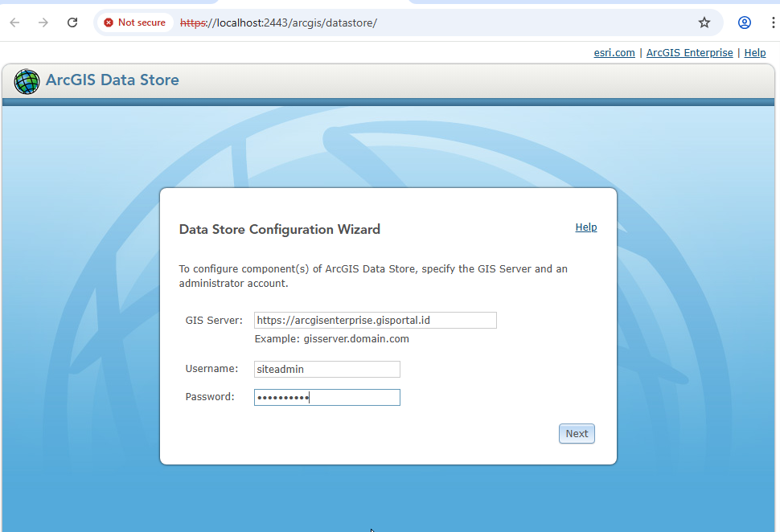Open the ArcGIS Enterprise link
Screen dimensions: 780x532
pos(689,53)
